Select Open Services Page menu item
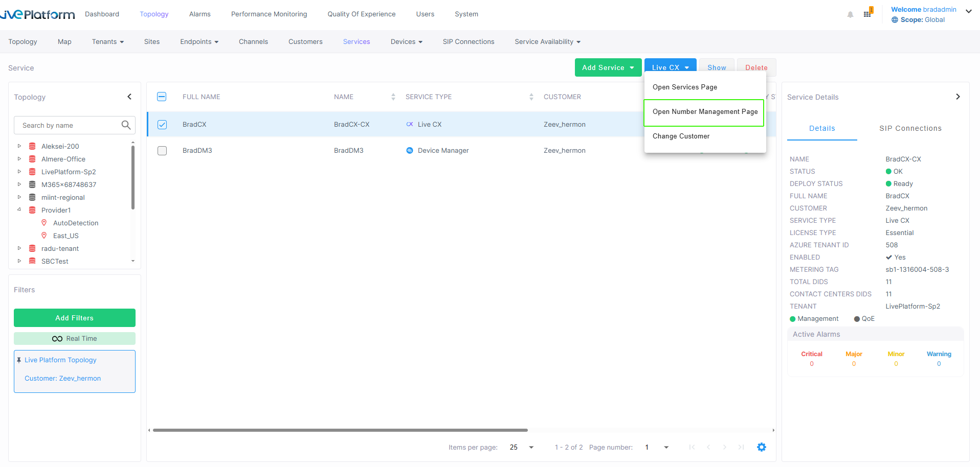 point(705,87)
